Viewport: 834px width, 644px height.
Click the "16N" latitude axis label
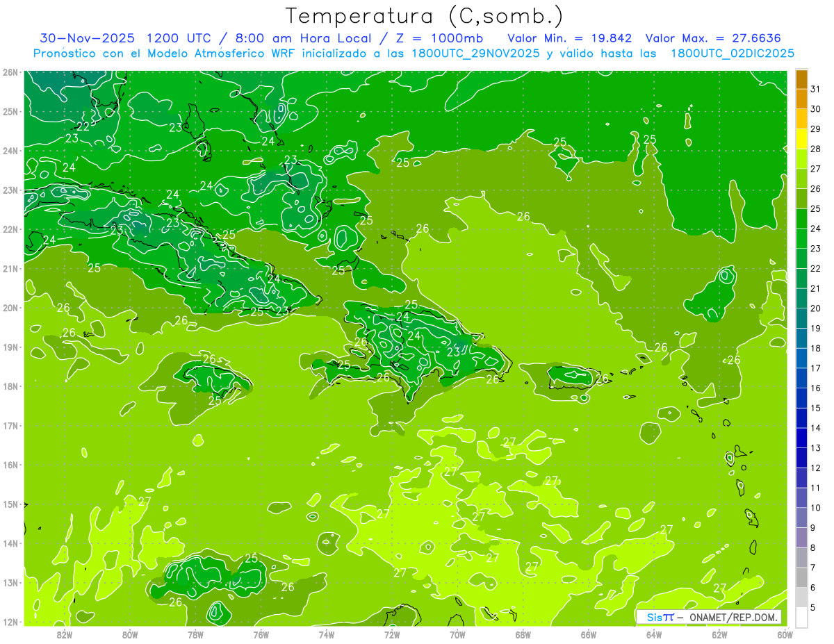coord(10,465)
